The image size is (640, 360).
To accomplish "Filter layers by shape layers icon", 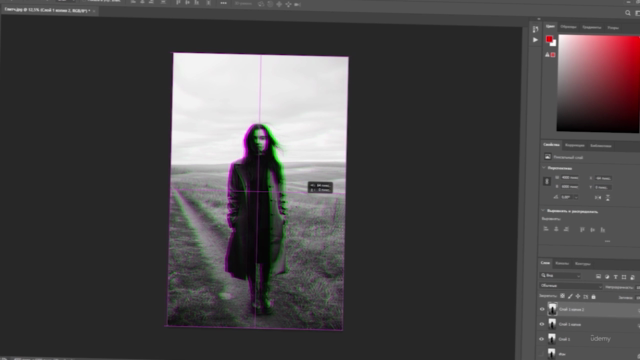I will coord(624,277).
